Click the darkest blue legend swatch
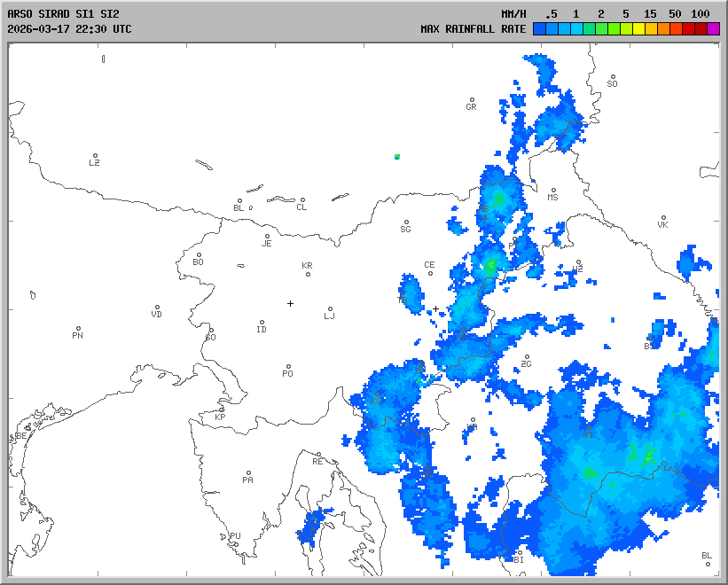Viewport: 728px width, 585px height. 539,29
